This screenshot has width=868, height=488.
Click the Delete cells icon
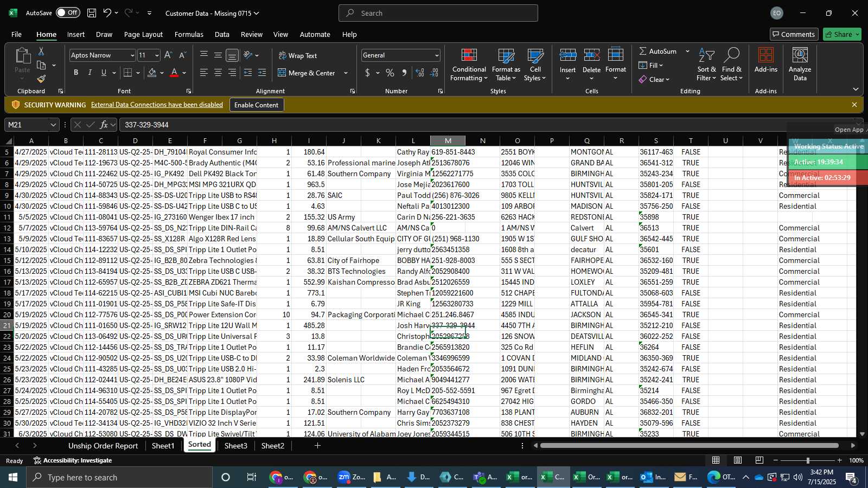(x=591, y=55)
